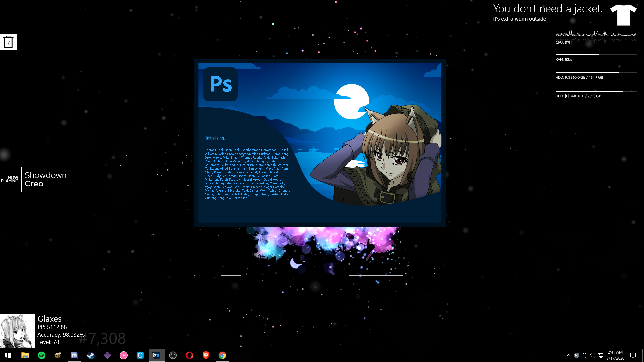Viewport: 644px width, 362px height.
Task: Open the Recycle Bin desktop widget
Action: click(8, 42)
